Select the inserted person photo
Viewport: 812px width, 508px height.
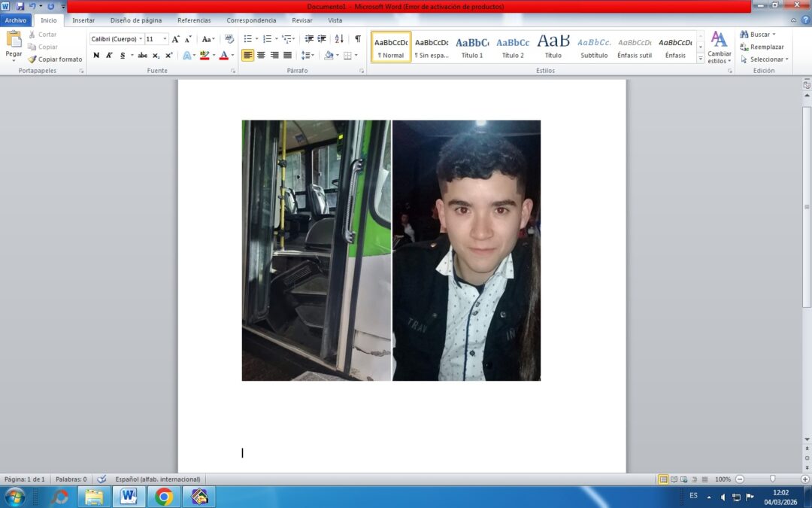(x=467, y=251)
